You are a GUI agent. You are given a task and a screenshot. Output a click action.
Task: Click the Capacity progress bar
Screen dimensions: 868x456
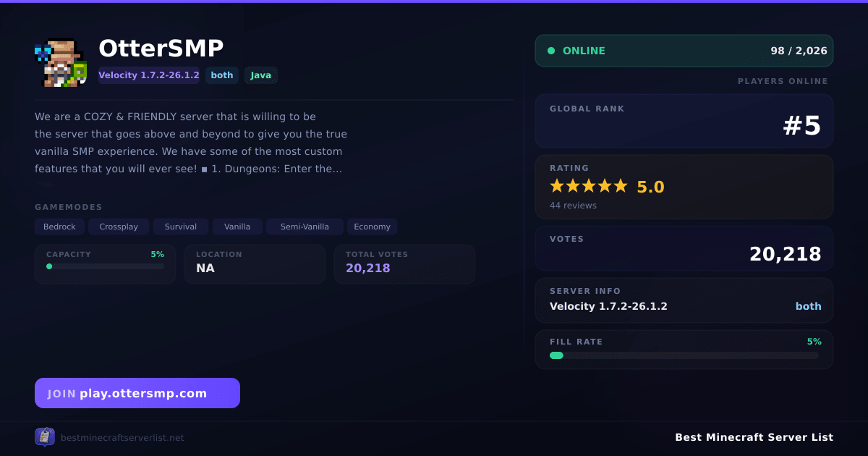pyautogui.click(x=106, y=266)
